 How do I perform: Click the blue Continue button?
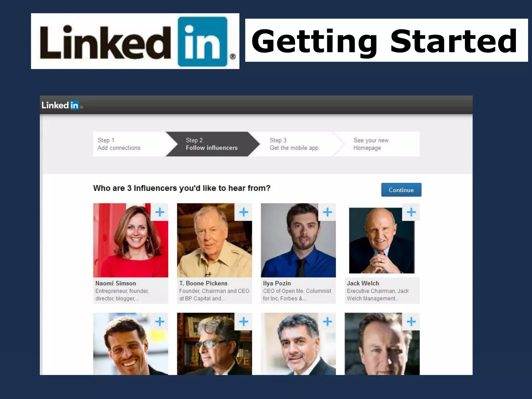pyautogui.click(x=401, y=190)
